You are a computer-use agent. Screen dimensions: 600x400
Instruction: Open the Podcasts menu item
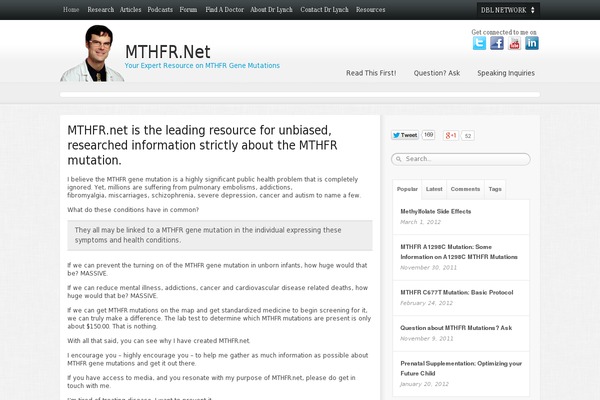coord(160,9)
